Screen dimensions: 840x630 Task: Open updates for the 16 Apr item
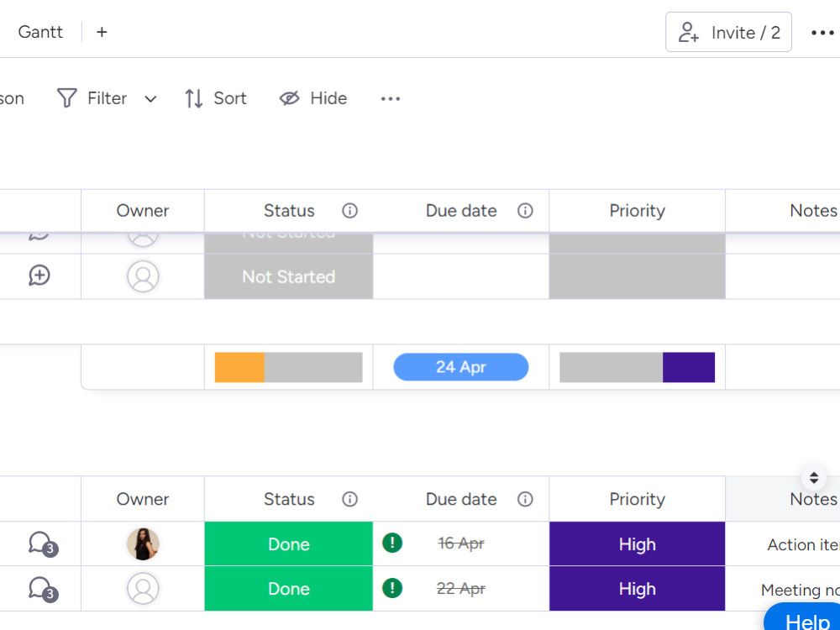[x=43, y=543]
